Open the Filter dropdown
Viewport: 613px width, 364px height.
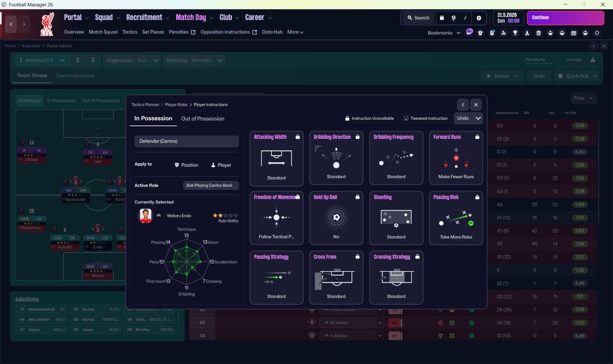(x=583, y=98)
